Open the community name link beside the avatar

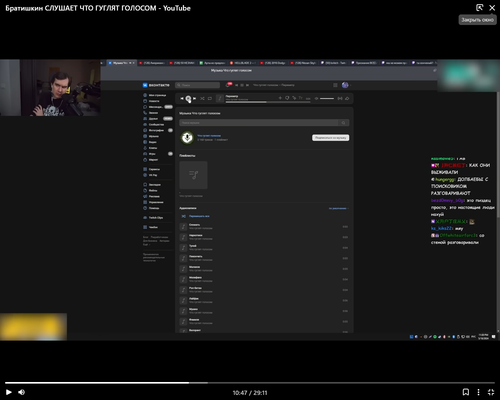tap(209, 136)
